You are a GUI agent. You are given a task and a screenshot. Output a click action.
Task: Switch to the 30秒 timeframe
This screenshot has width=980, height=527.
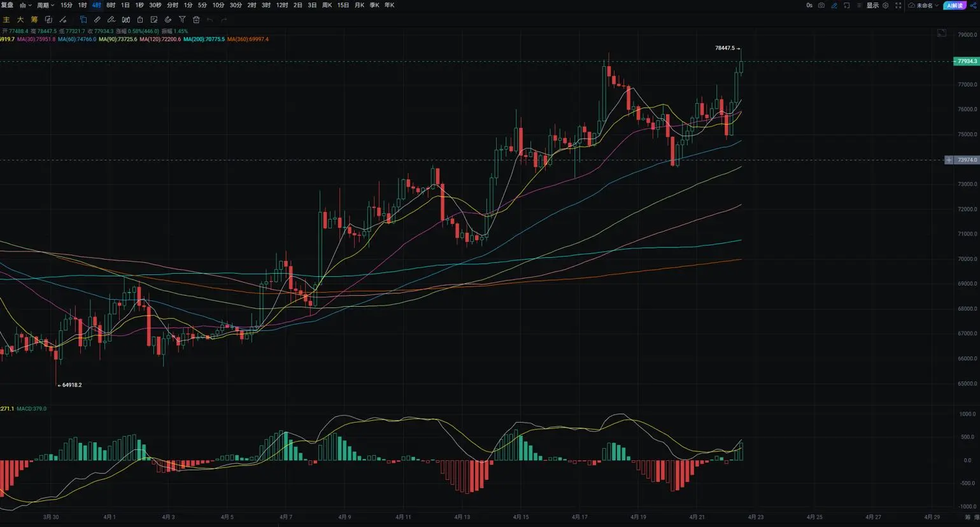(155, 5)
